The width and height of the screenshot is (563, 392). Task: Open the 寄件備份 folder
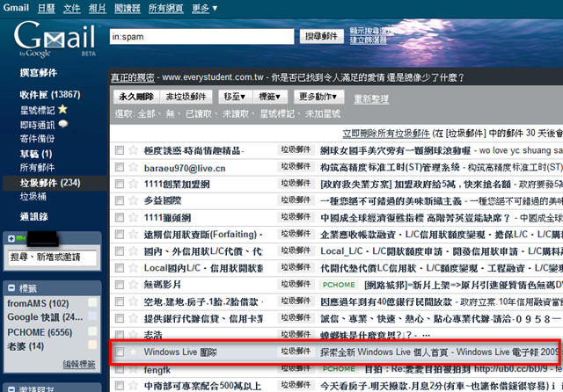click(x=37, y=139)
